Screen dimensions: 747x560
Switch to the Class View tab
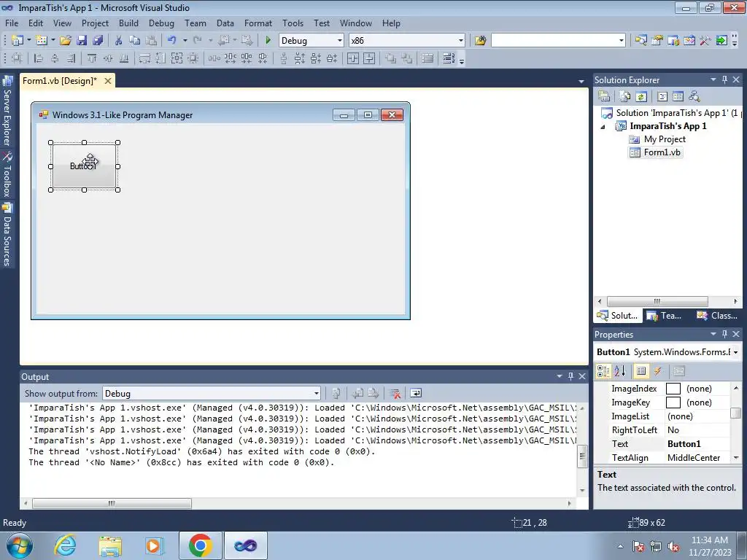[x=717, y=315]
